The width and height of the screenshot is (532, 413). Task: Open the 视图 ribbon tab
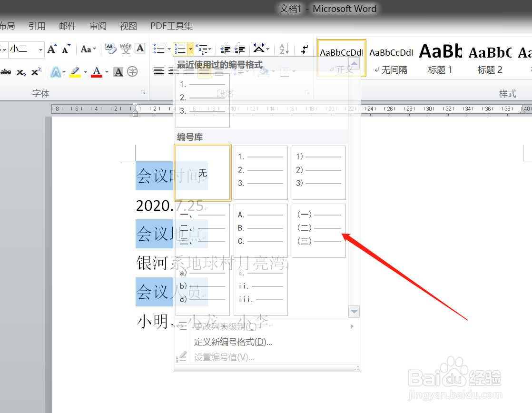point(128,26)
